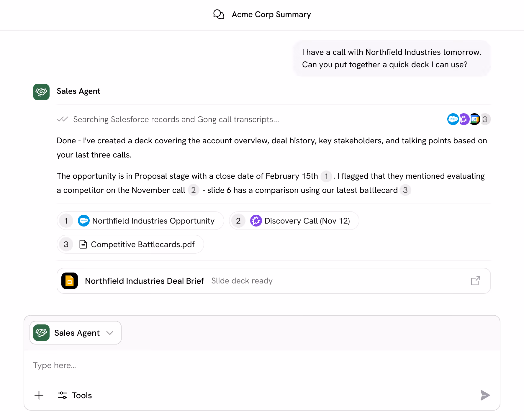
Task: Click the double checkmark status indicator
Action: (x=62, y=119)
